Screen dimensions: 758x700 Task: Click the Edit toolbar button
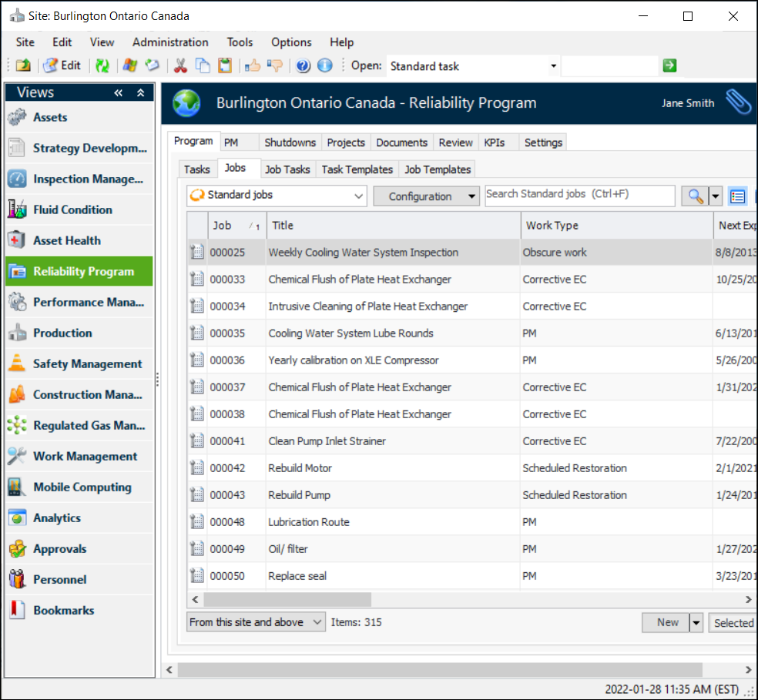(62, 66)
